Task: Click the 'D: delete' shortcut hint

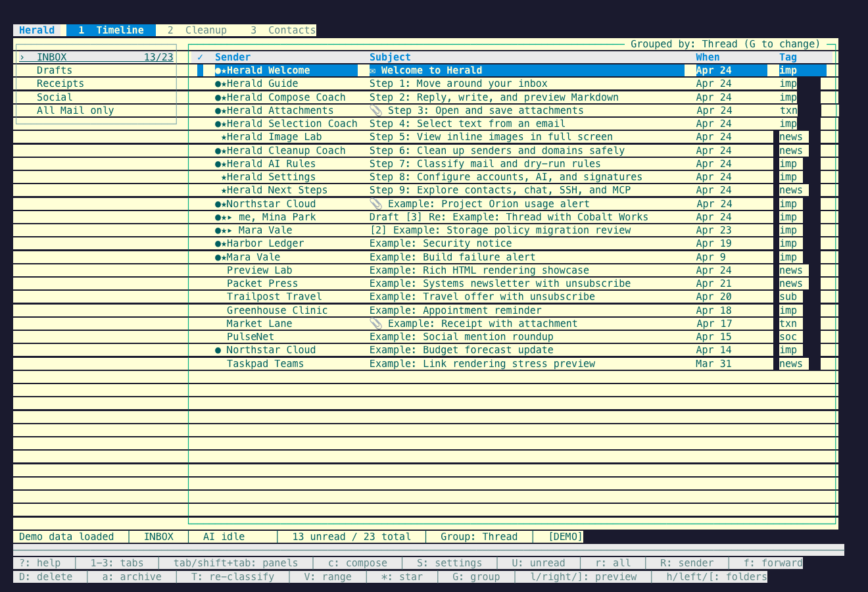Action: click(x=46, y=577)
